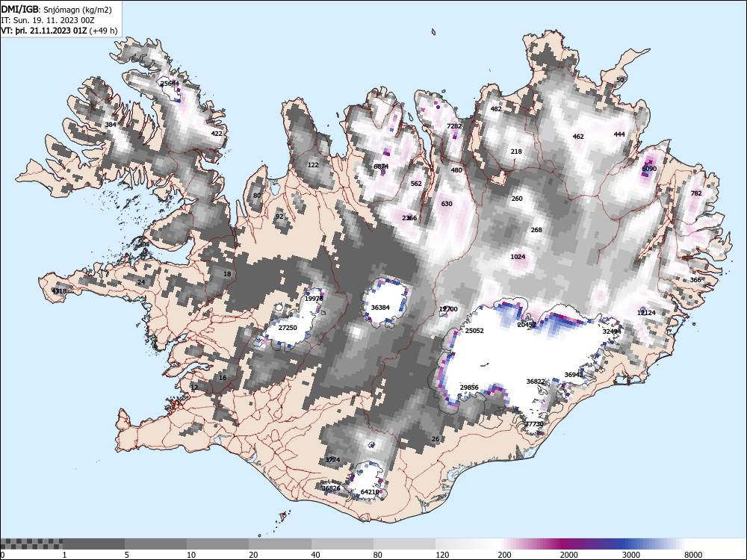The image size is (747, 560).
Task: Pick the gray 10-20 legend segment
Action: (x=217, y=544)
